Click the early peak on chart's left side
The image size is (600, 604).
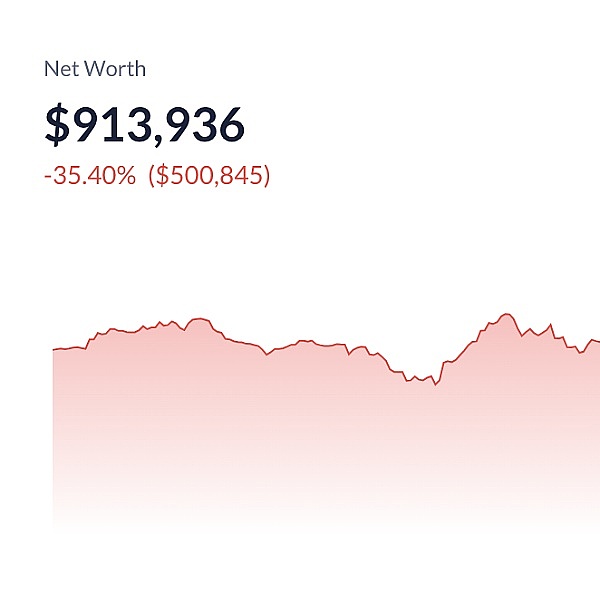pyautogui.click(x=198, y=318)
